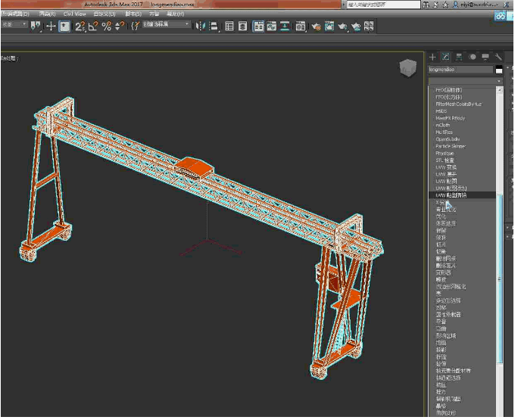Open the reference coordinate system dropdown
Viewport: 521px width, 420px height.
point(14,24)
